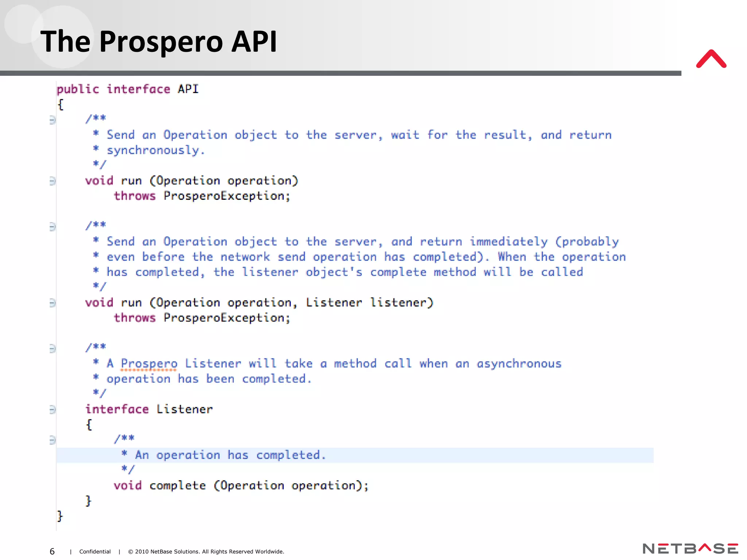Click comment line starting 'even before the network'
This screenshot has height=560, width=747.
pos(366,257)
